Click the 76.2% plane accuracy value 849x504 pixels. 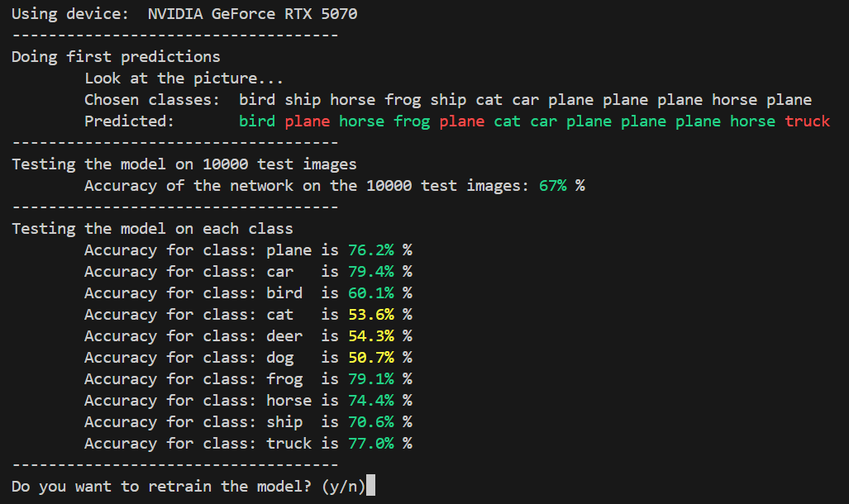(x=371, y=250)
